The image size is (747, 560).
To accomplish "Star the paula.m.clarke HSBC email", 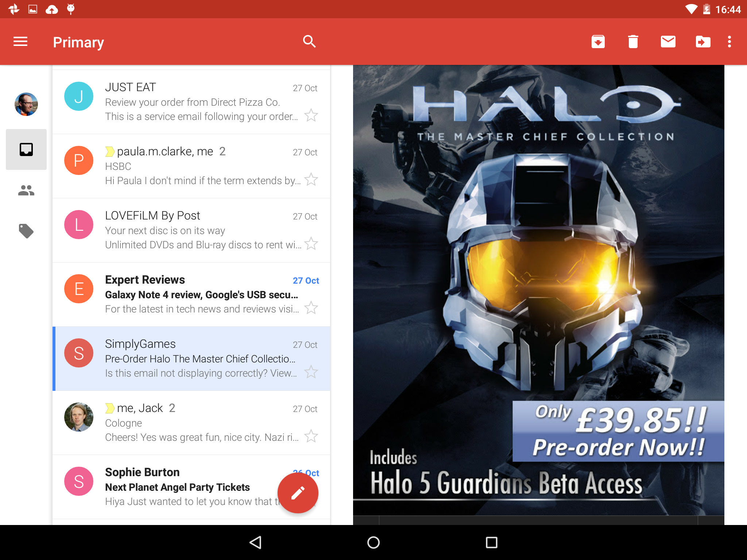I will [311, 179].
